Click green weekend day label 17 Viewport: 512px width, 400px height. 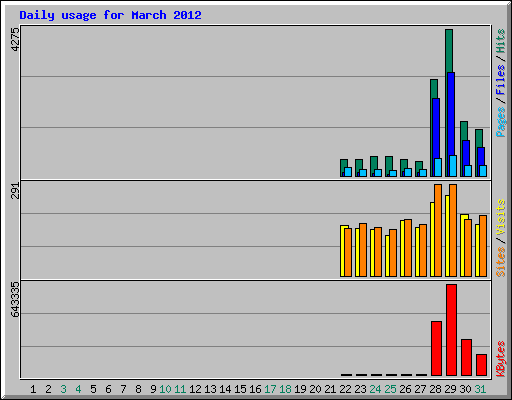(270, 389)
